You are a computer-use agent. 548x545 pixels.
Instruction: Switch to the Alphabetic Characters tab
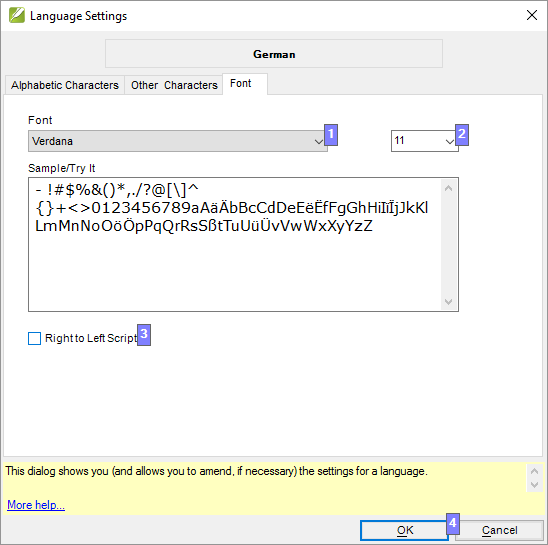click(x=65, y=85)
